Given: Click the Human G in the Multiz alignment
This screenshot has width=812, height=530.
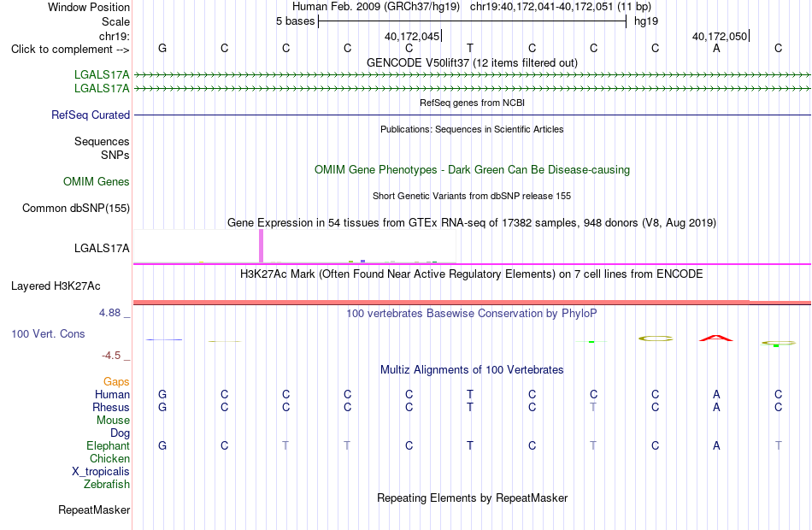Looking at the screenshot, I should [x=162, y=395].
